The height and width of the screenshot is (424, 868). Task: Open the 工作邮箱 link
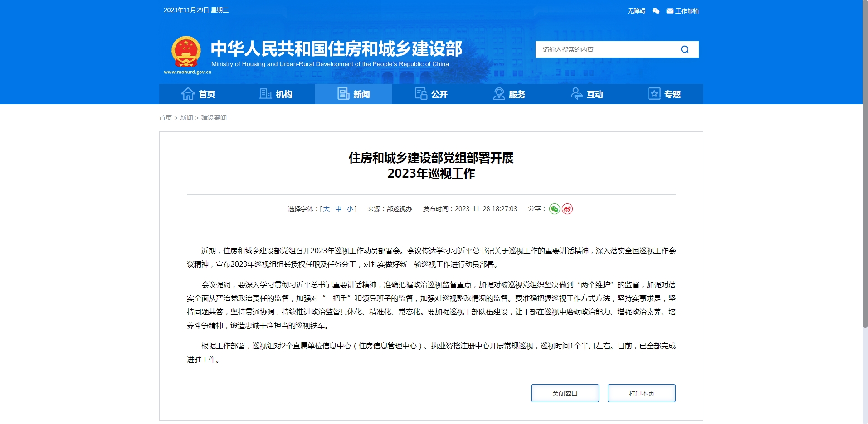pos(687,11)
